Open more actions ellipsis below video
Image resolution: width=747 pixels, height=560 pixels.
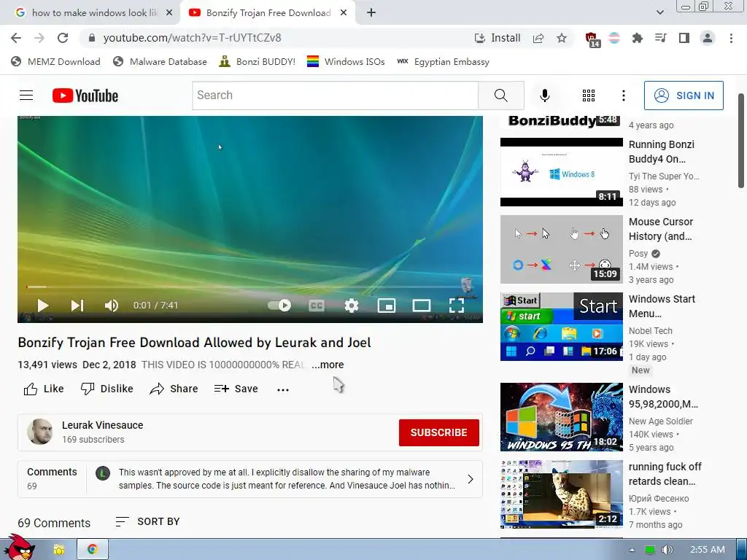tap(283, 389)
